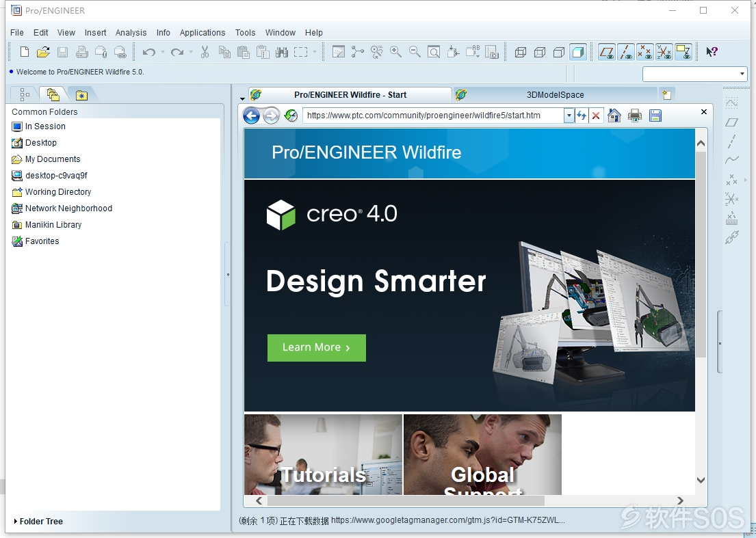Click the Paste clipboard icon
Screen dimensions: 756x538
(x=244, y=51)
